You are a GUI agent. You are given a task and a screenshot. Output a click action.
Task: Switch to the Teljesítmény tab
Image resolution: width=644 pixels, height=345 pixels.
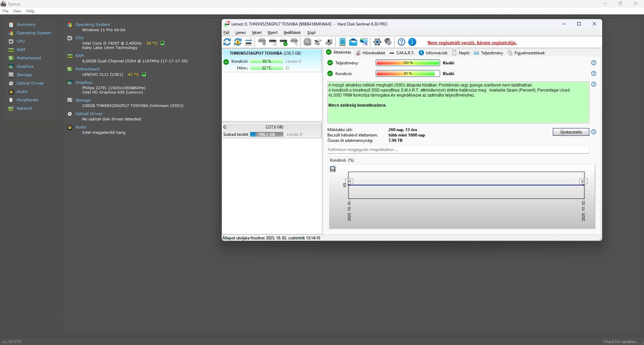[x=488, y=53]
